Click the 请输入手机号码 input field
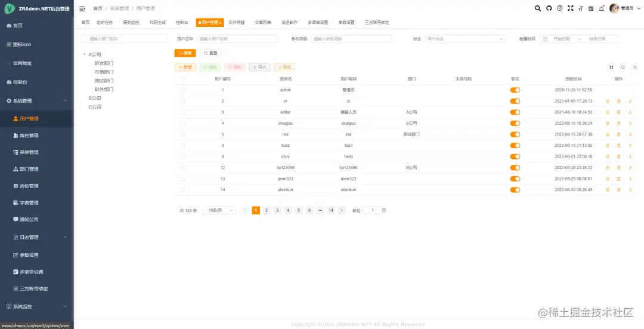This screenshot has height=329, width=644. click(351, 39)
